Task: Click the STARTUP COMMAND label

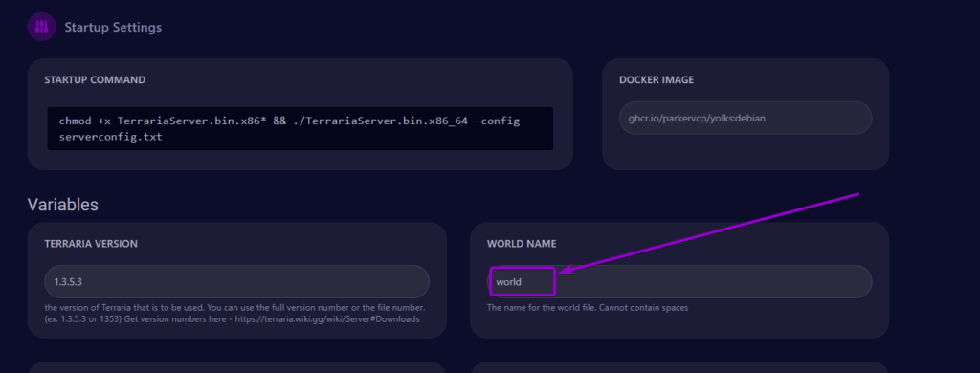Action: click(95, 80)
